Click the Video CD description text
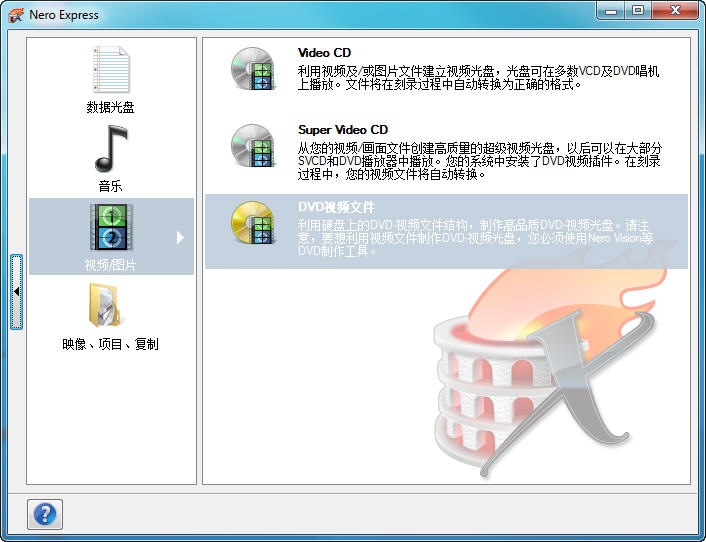 point(478,78)
